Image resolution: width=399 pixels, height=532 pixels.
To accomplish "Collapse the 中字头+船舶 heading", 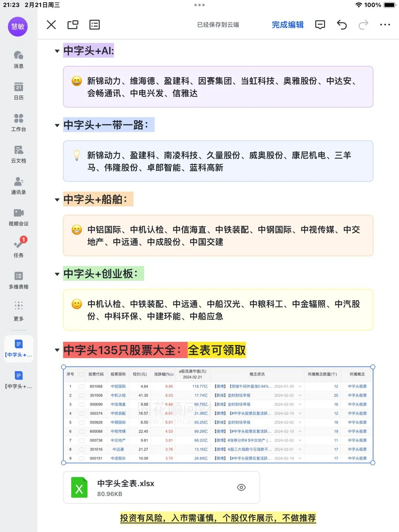I will pos(57,200).
